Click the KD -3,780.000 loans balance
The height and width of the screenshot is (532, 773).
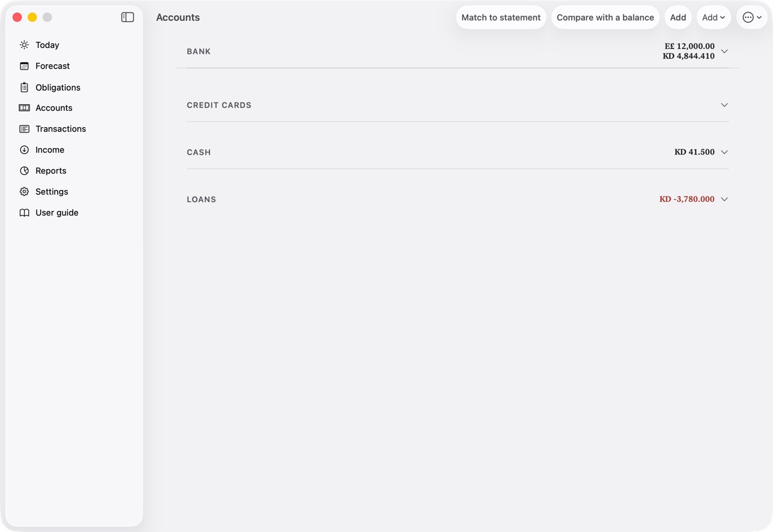pyautogui.click(x=687, y=199)
